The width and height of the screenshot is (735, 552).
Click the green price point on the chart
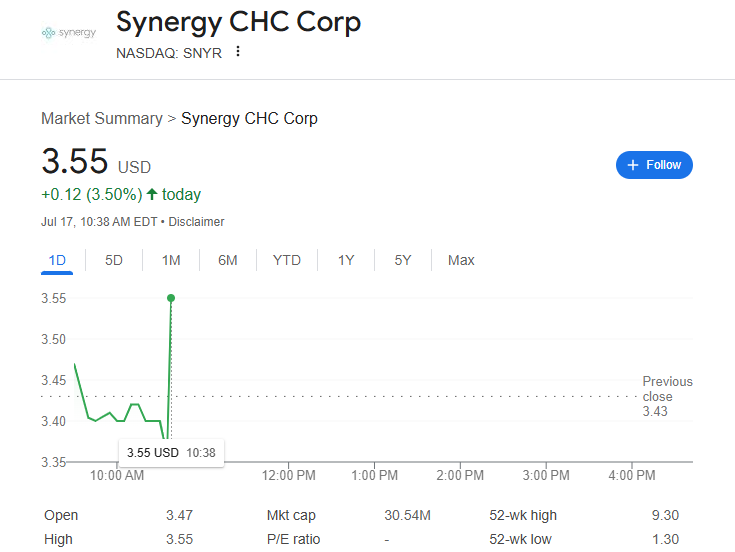pyautogui.click(x=171, y=298)
